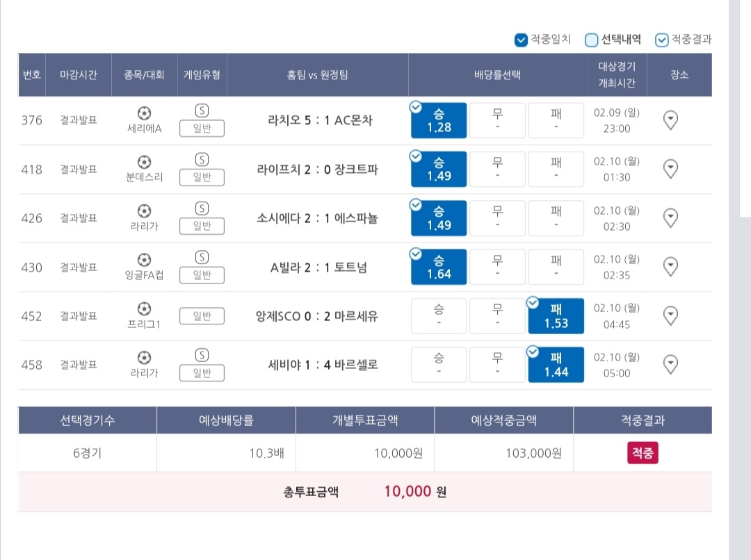Select 승 1.28 odds for 라치오 match

point(439,120)
